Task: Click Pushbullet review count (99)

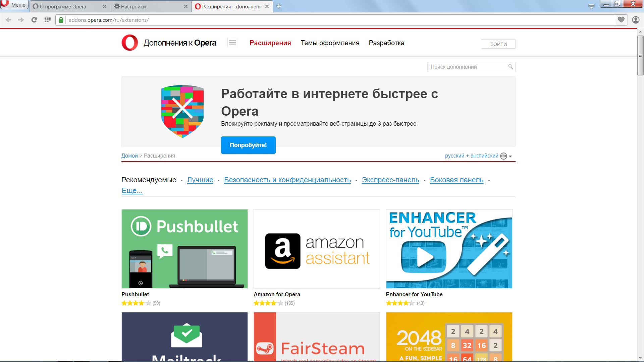Action: pos(156,303)
